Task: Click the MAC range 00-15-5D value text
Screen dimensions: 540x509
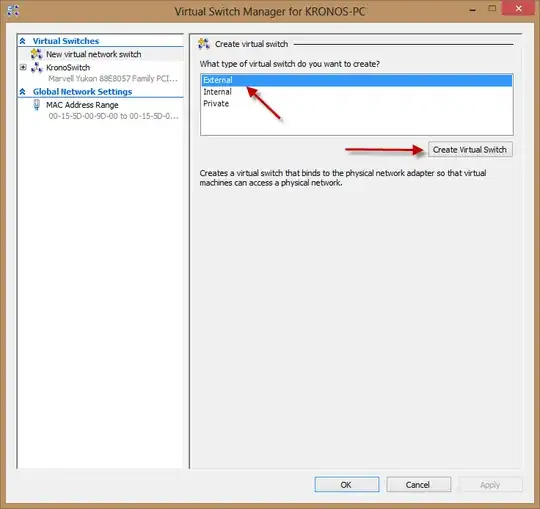Action: 114,116
